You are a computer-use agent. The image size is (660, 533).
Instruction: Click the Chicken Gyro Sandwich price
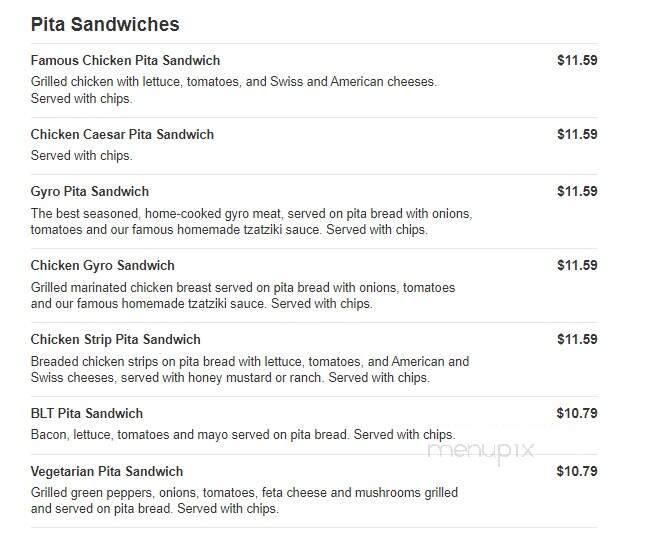point(577,265)
